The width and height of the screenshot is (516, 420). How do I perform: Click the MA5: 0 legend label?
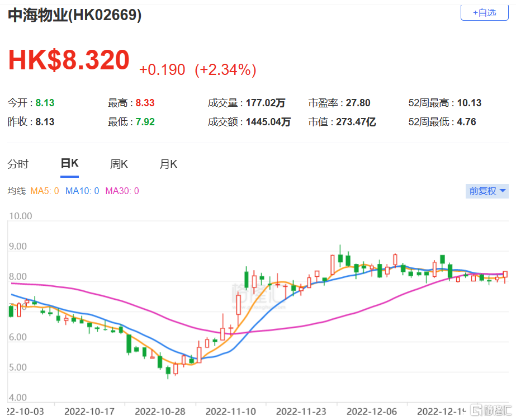[44, 191]
